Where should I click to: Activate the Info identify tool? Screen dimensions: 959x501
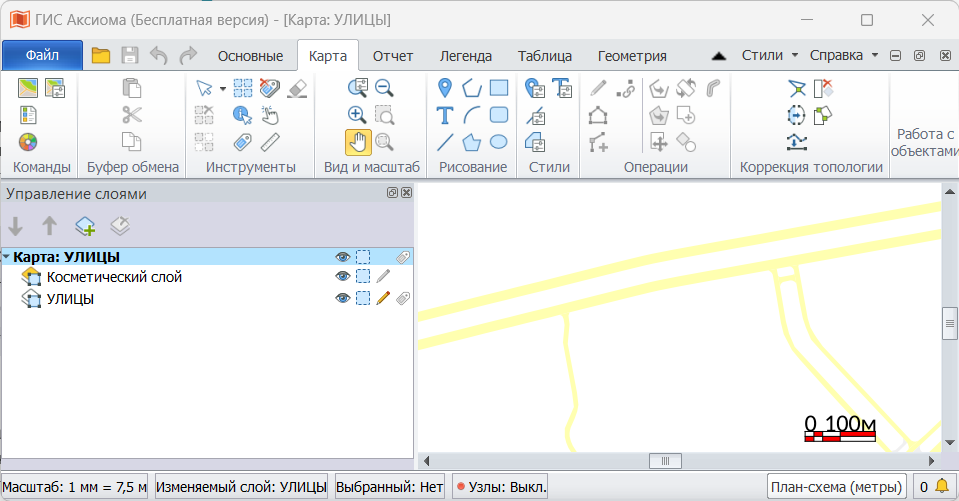click(x=242, y=114)
